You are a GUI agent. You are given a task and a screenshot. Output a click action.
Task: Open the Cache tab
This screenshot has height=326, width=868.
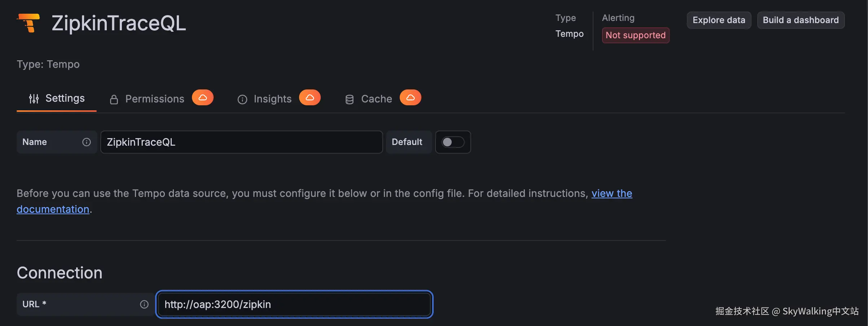tap(376, 99)
